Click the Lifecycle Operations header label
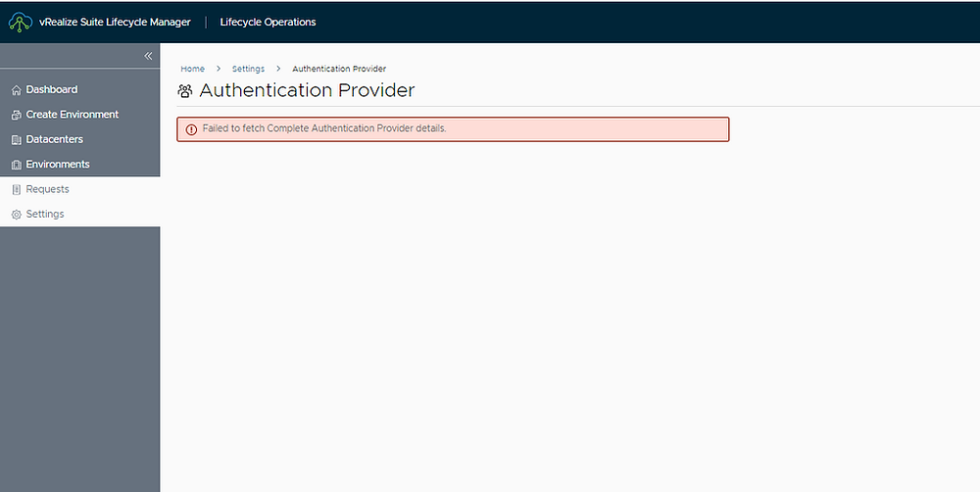980x492 pixels. (269, 22)
